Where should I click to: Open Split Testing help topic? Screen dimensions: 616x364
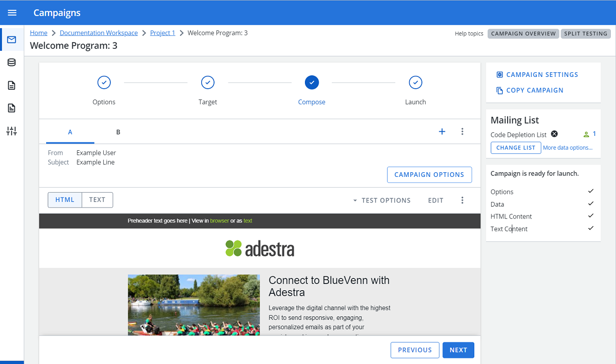[x=586, y=34]
